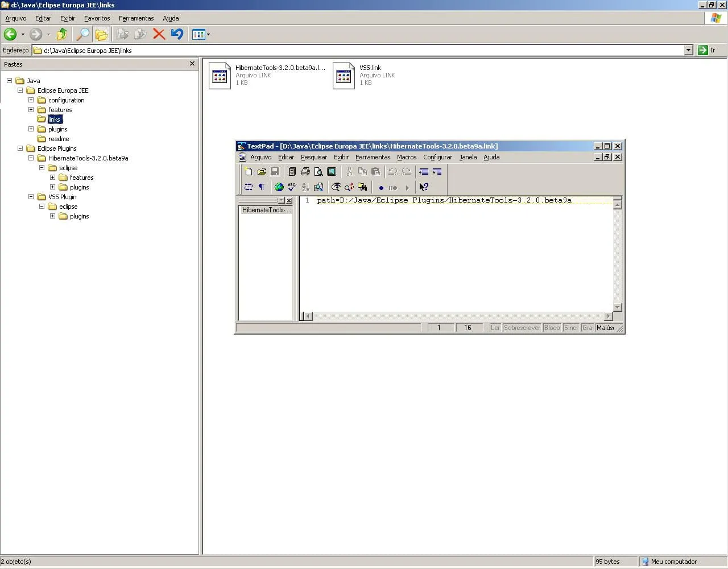728x569 pixels.
Task: Open the address bar dropdown arrow
Action: [x=688, y=50]
